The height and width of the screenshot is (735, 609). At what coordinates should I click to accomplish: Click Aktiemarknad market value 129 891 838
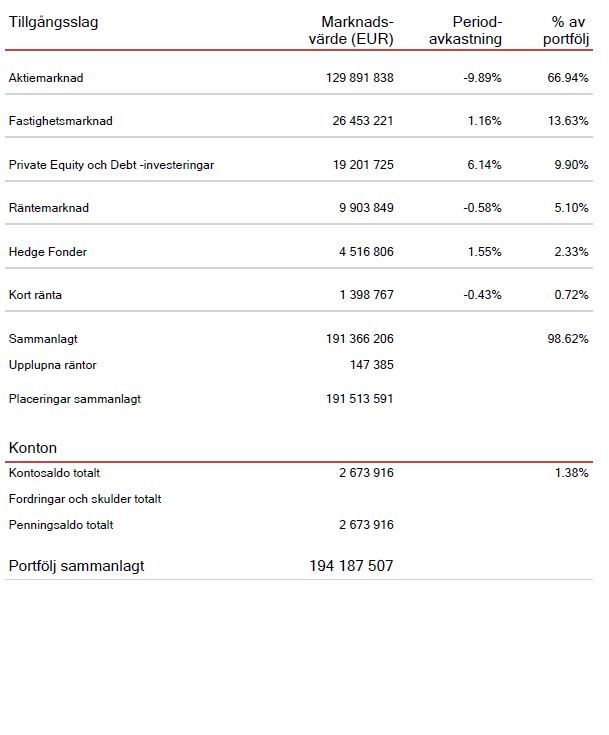(360, 78)
